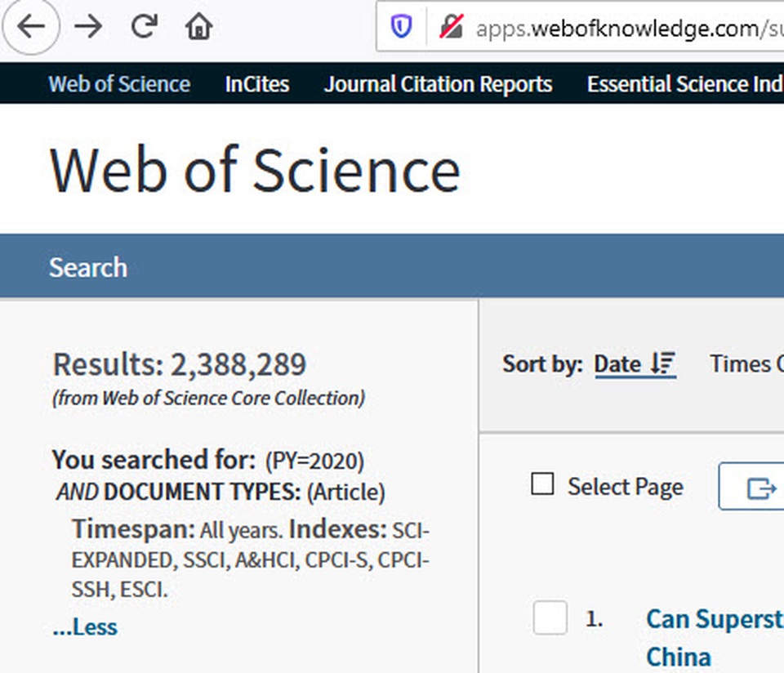Open the first result titled Can Superst... China
Image resolution: width=784 pixels, height=673 pixels.
tap(715, 638)
